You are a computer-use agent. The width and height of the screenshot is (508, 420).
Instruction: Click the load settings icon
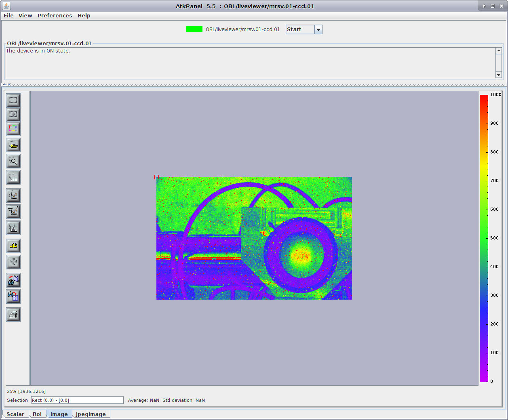(x=13, y=280)
